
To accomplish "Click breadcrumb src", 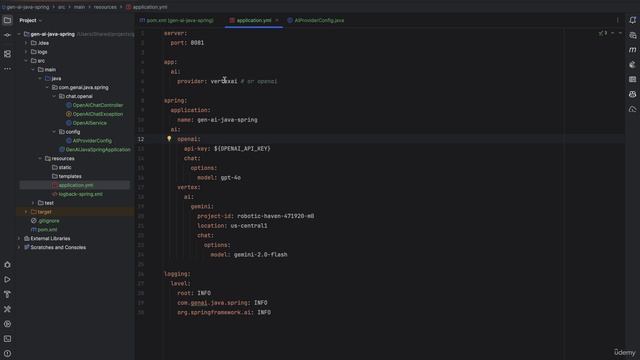I will [x=61, y=7].
